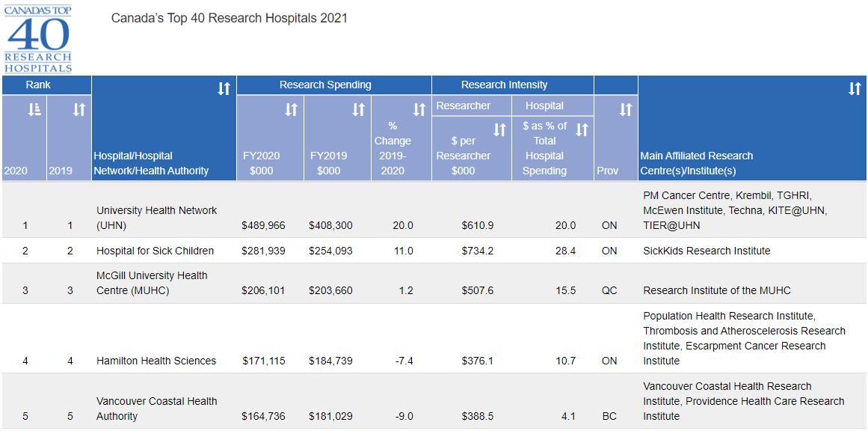This screenshot has height=431, width=868.
Task: Click the PM Cancer Centre, Krembil affiliated centres cell
Action: [752, 210]
